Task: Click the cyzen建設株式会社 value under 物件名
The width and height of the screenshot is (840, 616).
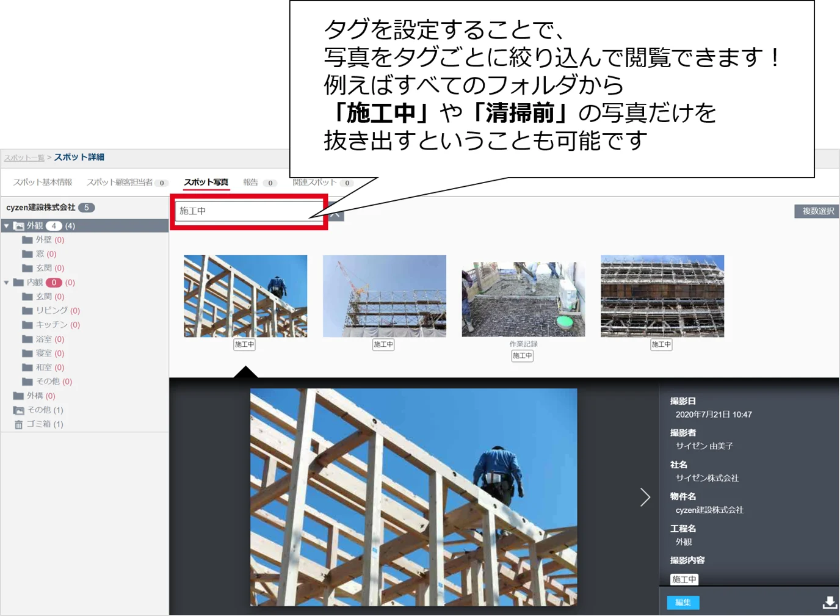Action: click(709, 510)
